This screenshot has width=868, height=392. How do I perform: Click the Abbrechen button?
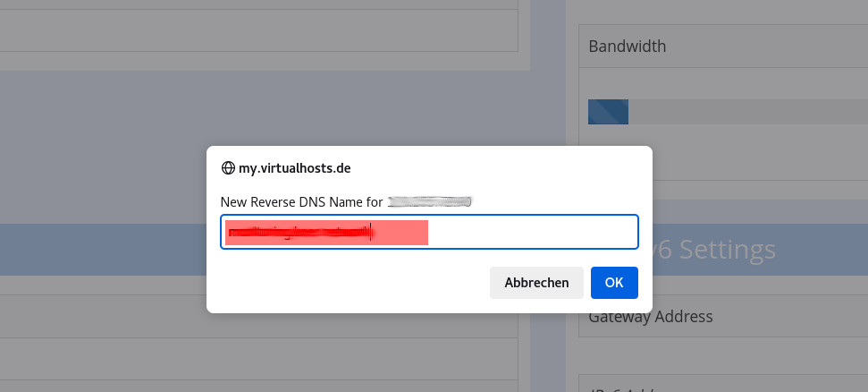click(536, 283)
